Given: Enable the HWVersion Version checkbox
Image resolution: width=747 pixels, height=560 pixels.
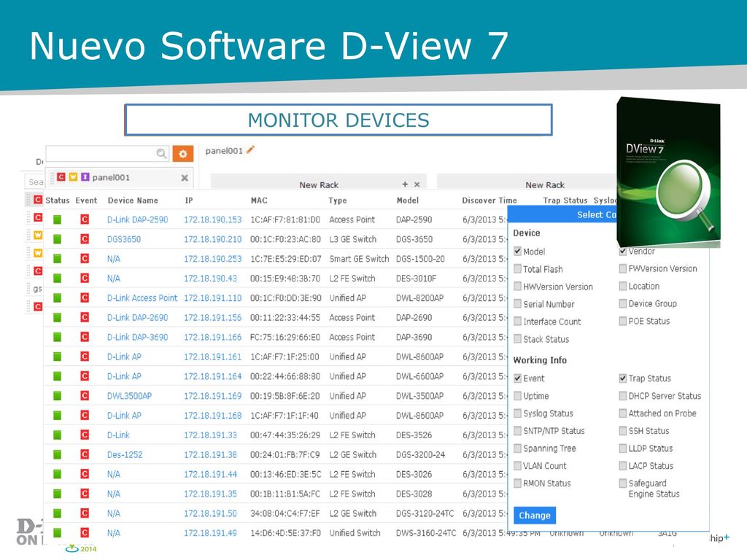Looking at the screenshot, I should 517,286.
